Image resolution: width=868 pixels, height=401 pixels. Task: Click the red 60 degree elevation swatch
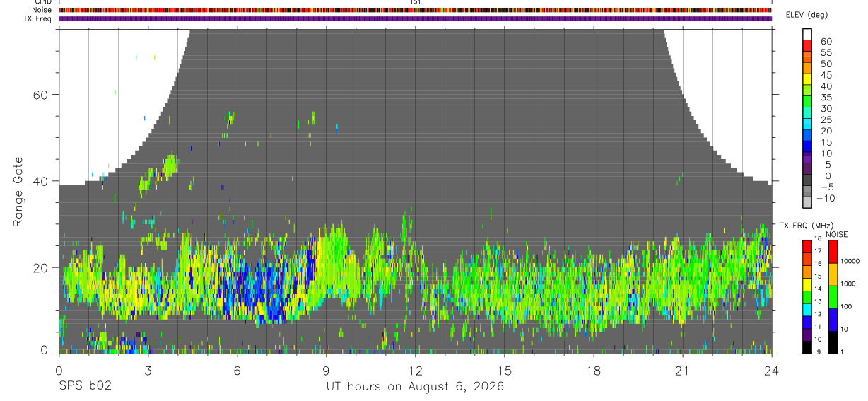(x=807, y=45)
